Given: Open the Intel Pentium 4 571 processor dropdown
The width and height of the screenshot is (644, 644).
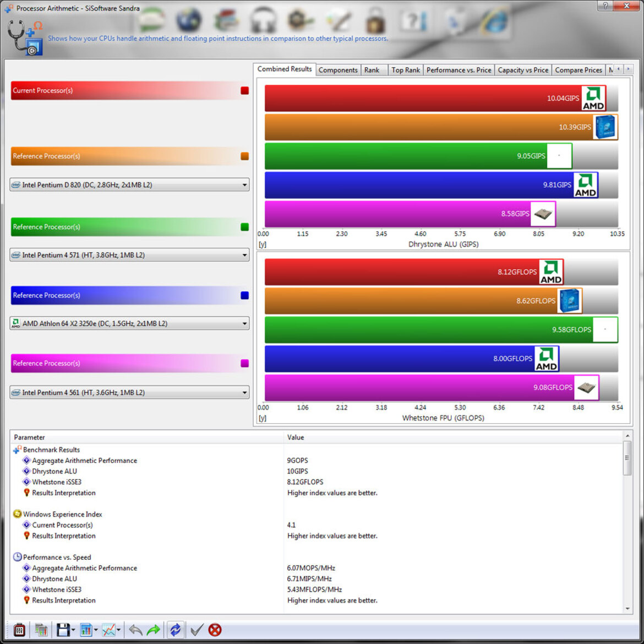Looking at the screenshot, I should 129,255.
